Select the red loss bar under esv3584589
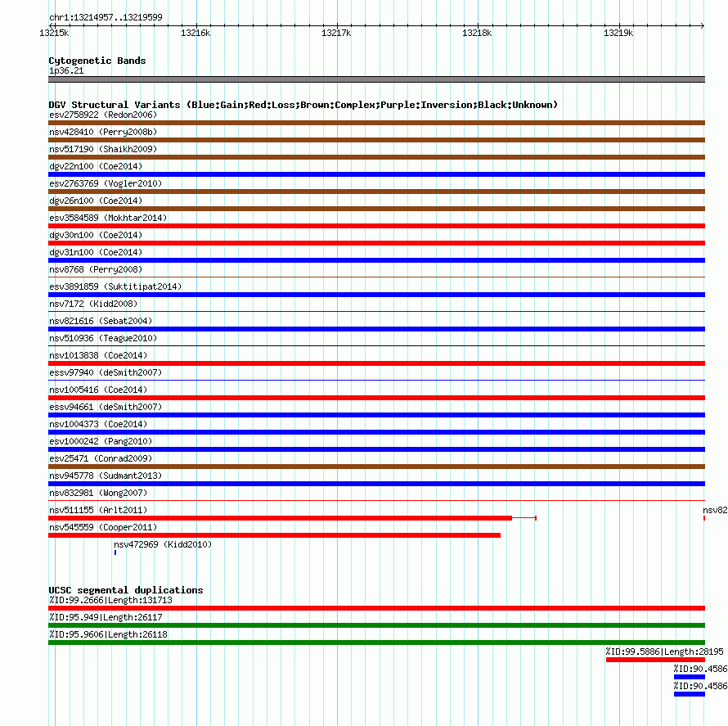 pos(376,226)
